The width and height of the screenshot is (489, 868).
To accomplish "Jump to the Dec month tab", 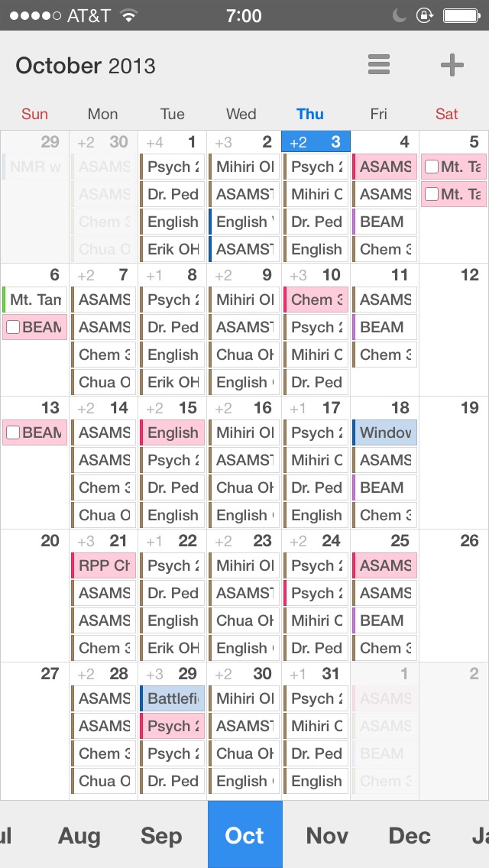I will click(410, 836).
